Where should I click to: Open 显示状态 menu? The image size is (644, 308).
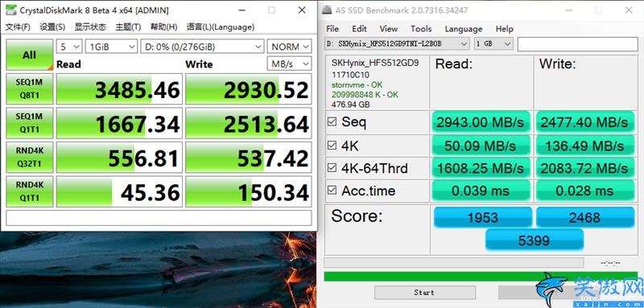[x=90, y=27]
